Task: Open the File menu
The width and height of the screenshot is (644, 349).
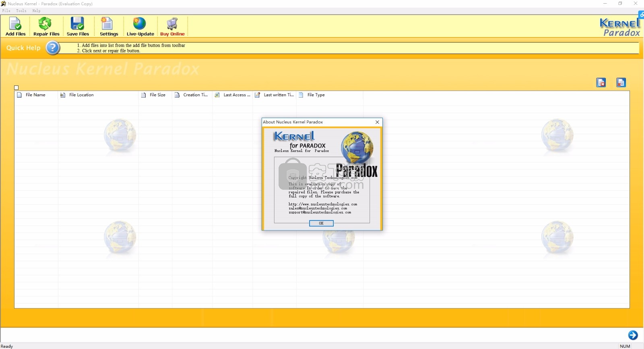Action: pos(6,11)
